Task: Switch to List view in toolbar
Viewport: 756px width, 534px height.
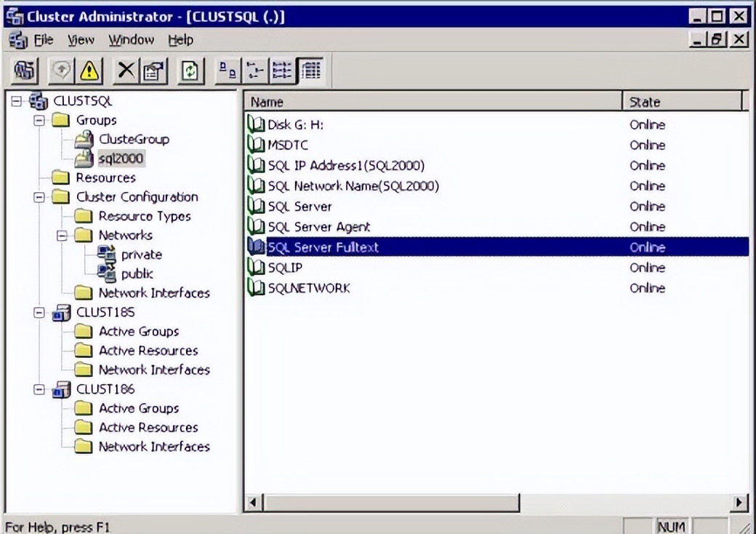Action: (x=282, y=71)
